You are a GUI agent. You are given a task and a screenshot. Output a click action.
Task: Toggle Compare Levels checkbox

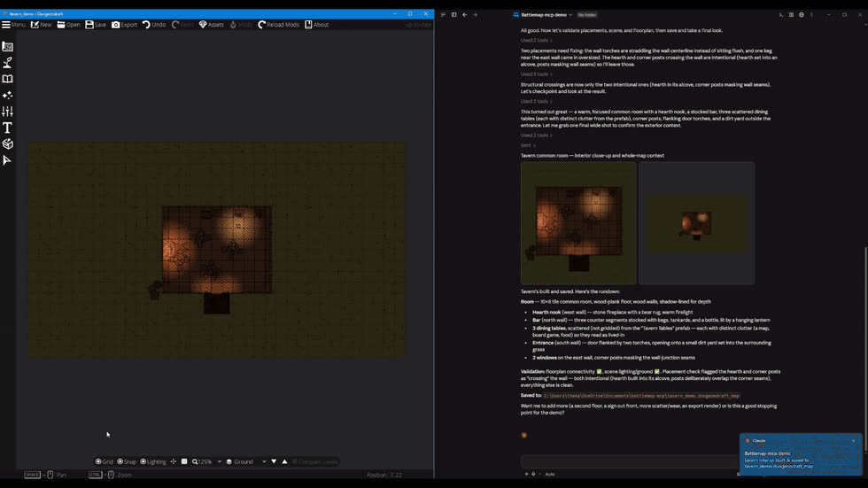click(314, 461)
